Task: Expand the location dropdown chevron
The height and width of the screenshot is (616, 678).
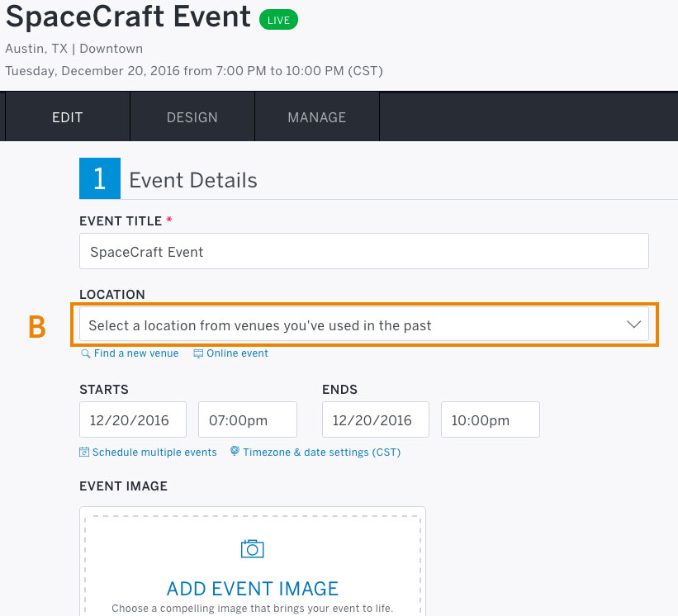Action: click(634, 325)
